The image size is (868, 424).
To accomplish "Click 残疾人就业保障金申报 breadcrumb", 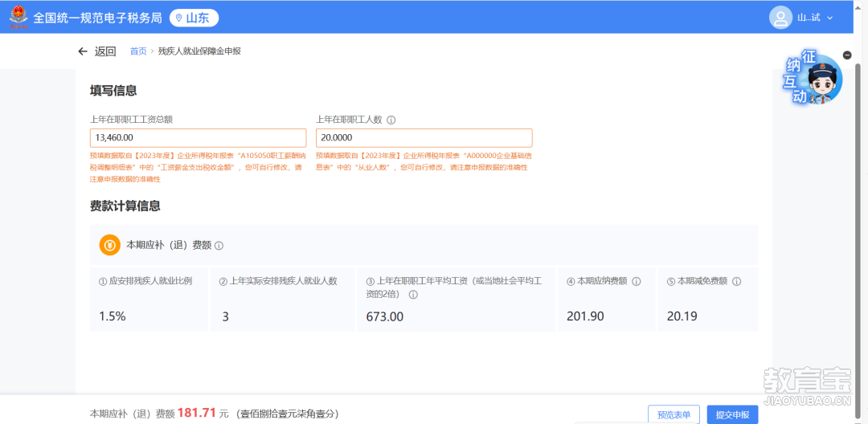I will (x=199, y=51).
